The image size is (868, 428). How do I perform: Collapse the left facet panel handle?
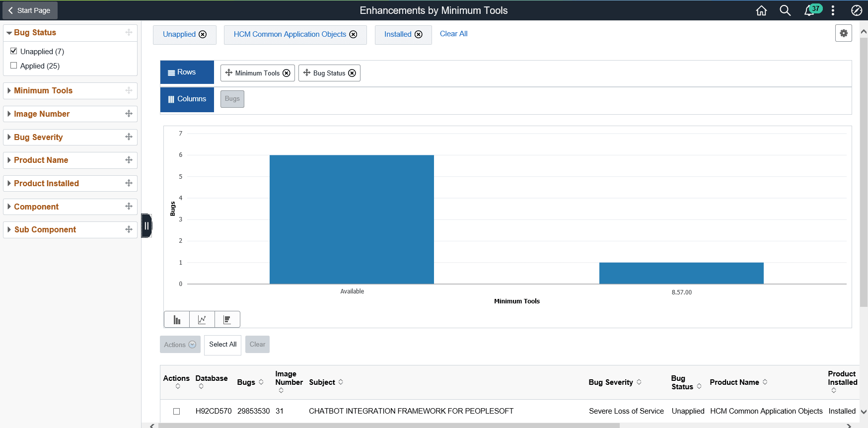pos(146,226)
